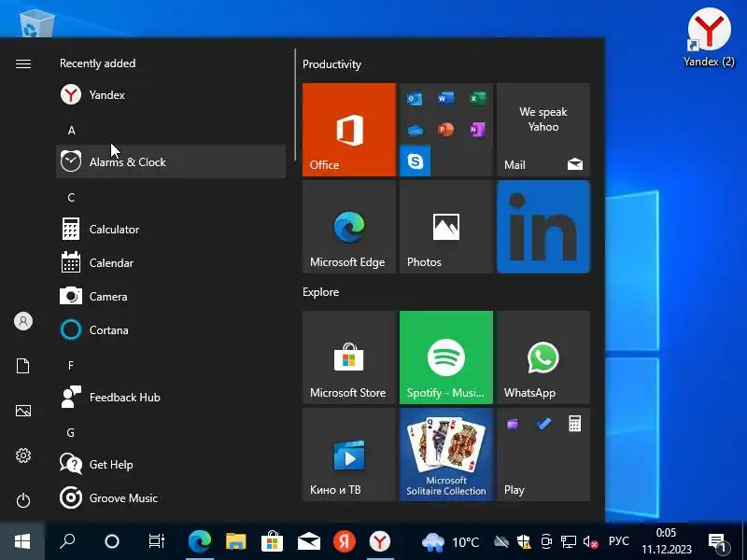Open the Photos tile

coord(446,227)
